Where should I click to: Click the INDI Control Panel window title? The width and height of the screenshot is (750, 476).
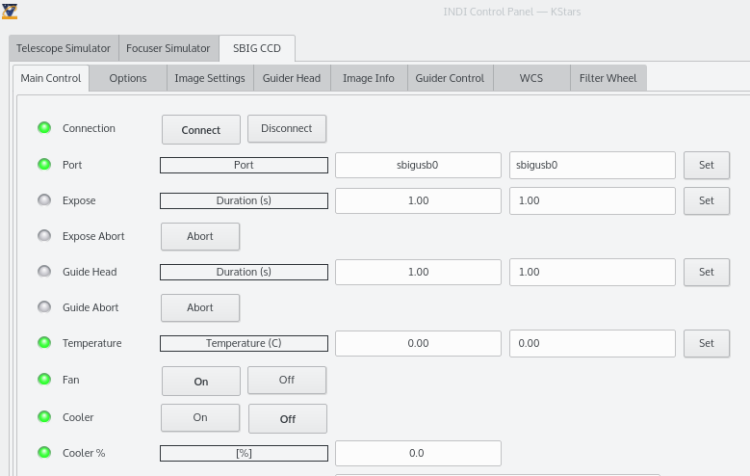pos(512,12)
